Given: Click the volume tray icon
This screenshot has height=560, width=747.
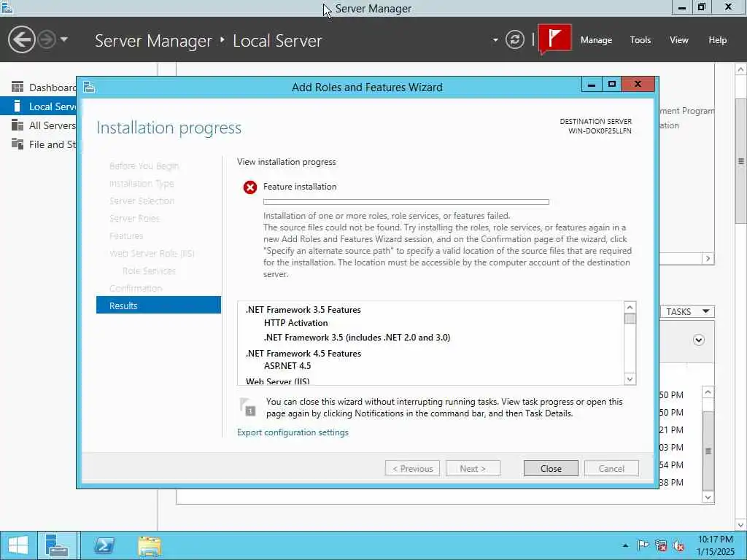Looking at the screenshot, I should pyautogui.click(x=679, y=545).
